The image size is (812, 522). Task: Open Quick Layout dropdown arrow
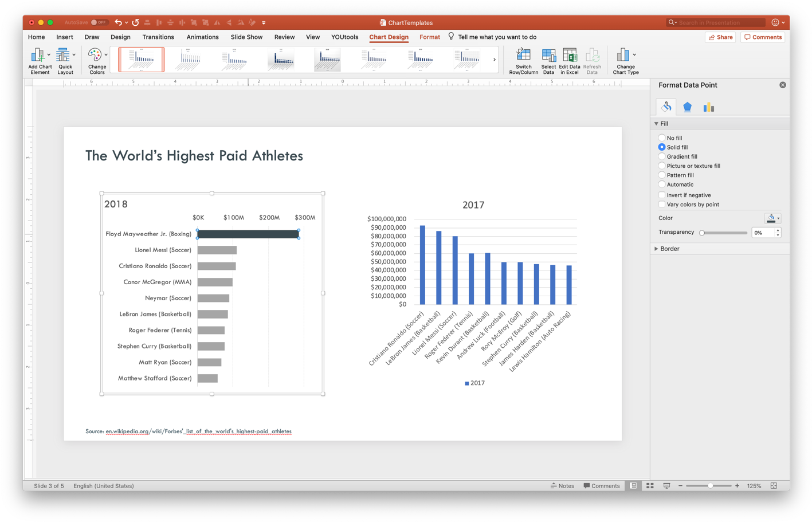[74, 55]
